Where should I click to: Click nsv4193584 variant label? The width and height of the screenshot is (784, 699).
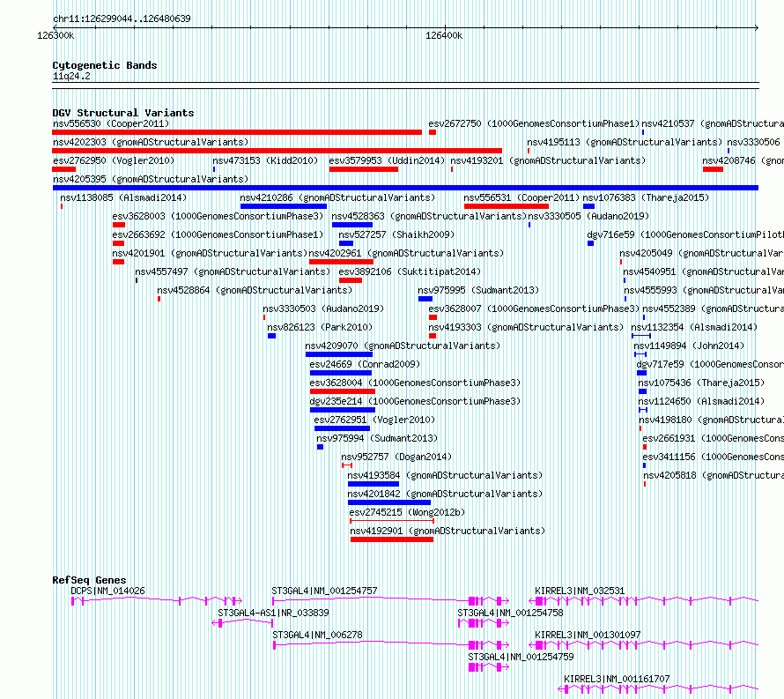tap(445, 475)
